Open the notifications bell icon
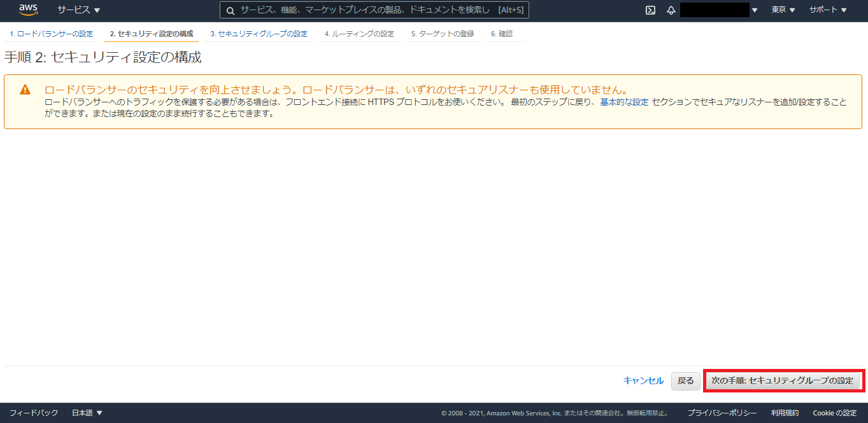The image size is (868, 423). pos(671,10)
